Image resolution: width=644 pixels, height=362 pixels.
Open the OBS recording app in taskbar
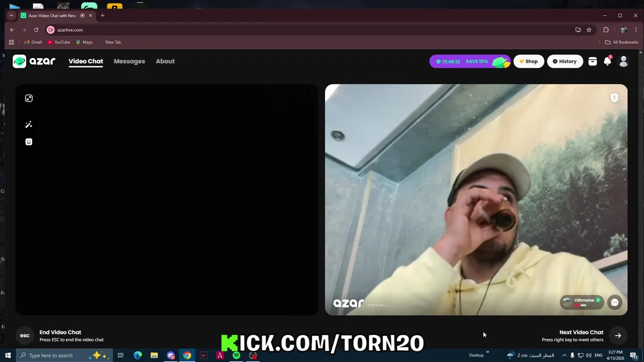(x=253, y=355)
